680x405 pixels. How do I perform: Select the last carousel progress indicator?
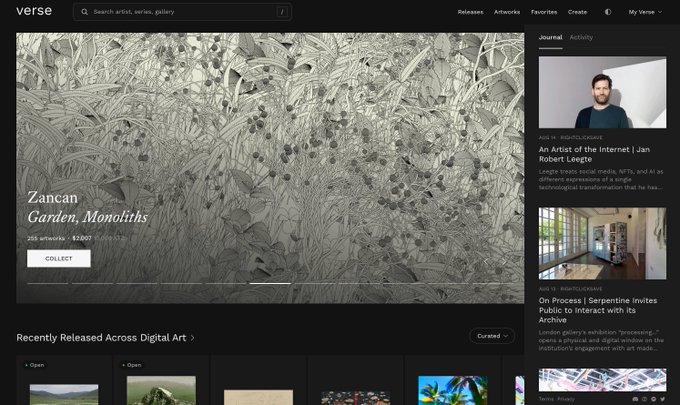coord(493,283)
